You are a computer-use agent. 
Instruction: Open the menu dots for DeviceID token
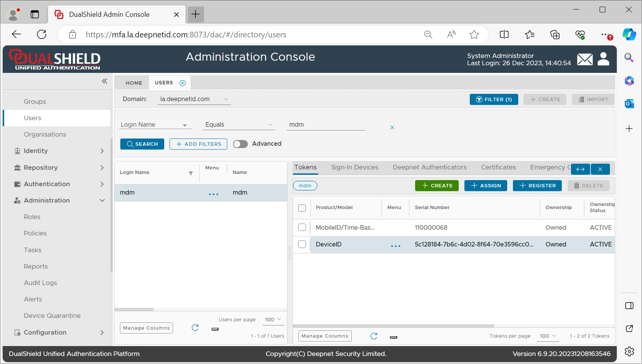(396, 245)
